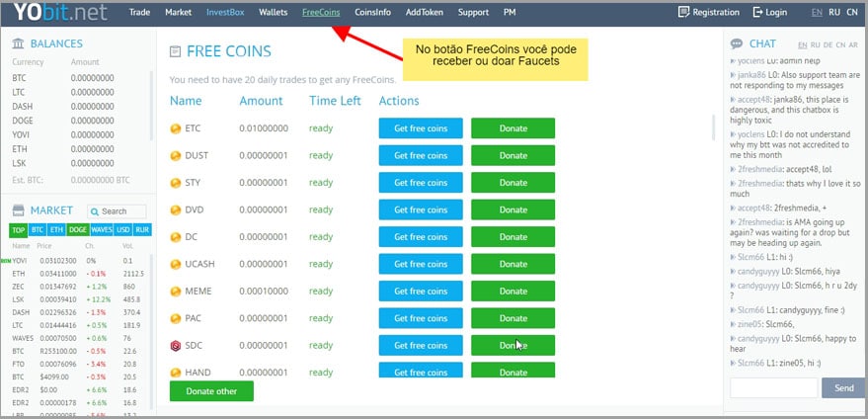Click the YOVI balance row
Viewport: 868px width, 419px height.
click(x=79, y=135)
